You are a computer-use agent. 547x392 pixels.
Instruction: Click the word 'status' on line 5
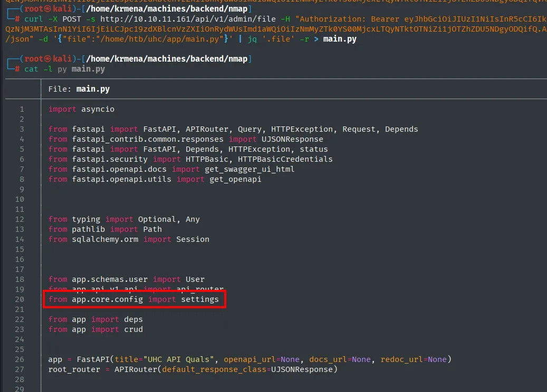314,149
